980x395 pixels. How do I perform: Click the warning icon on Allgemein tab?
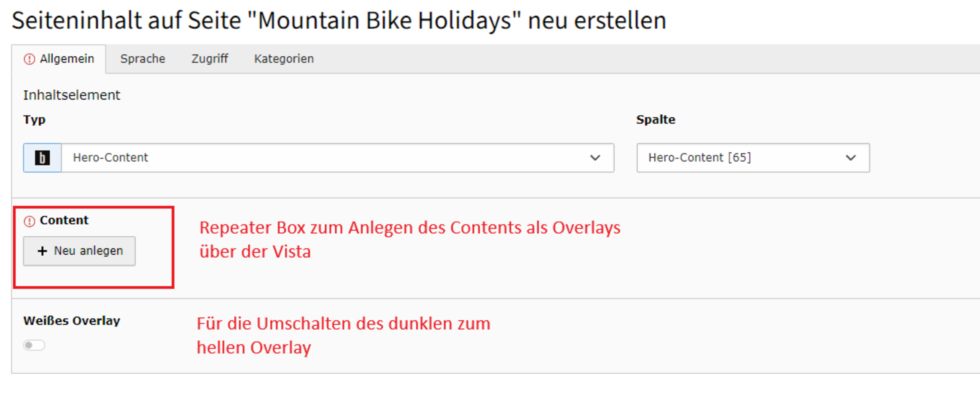[x=29, y=59]
